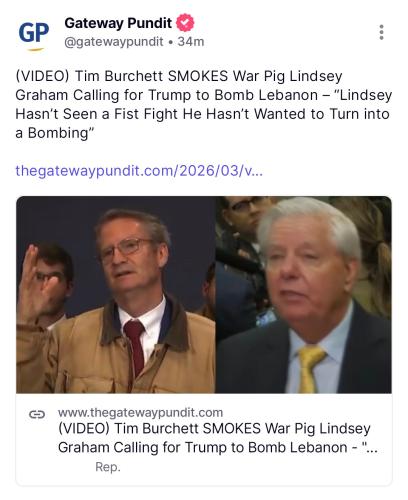Image resolution: width=408 pixels, height=500 pixels.
Task: Click the 'Rep.' excerpt under card headline
Action: click(x=108, y=467)
